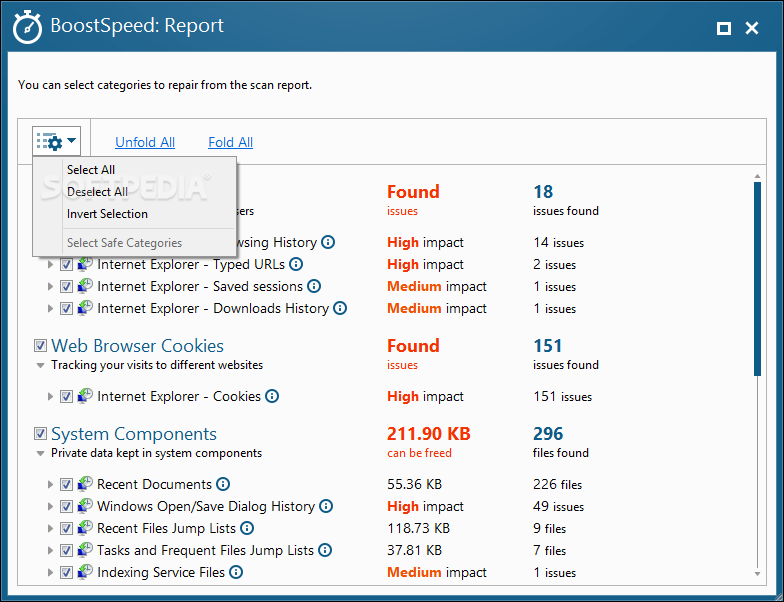Show info for Recent Documents

click(223, 484)
